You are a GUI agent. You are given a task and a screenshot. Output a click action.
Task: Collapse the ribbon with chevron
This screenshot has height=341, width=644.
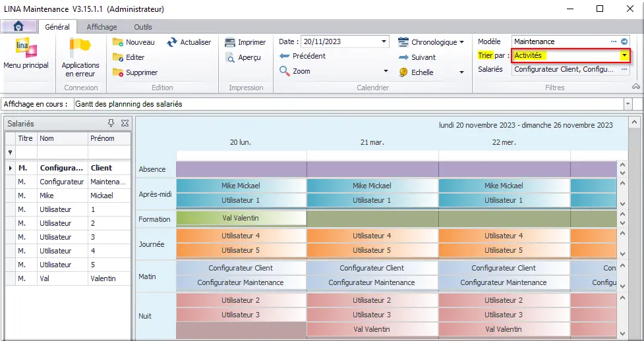coord(636,86)
